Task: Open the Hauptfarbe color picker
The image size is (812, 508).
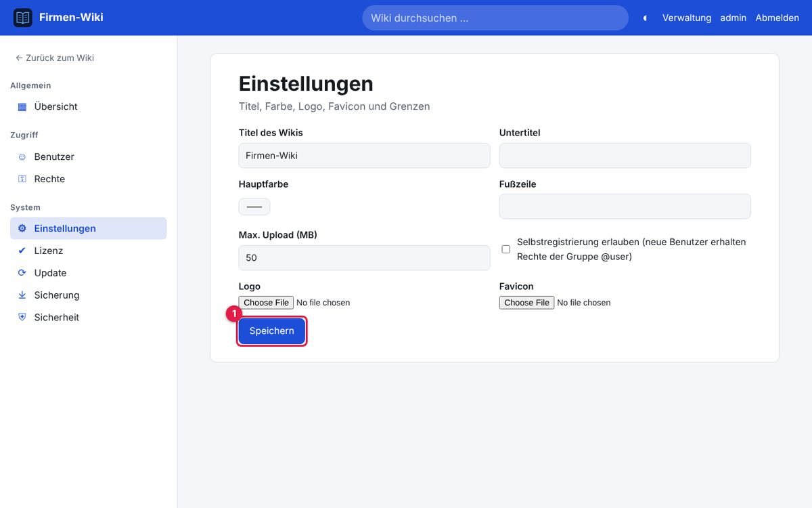Action: [x=254, y=207]
